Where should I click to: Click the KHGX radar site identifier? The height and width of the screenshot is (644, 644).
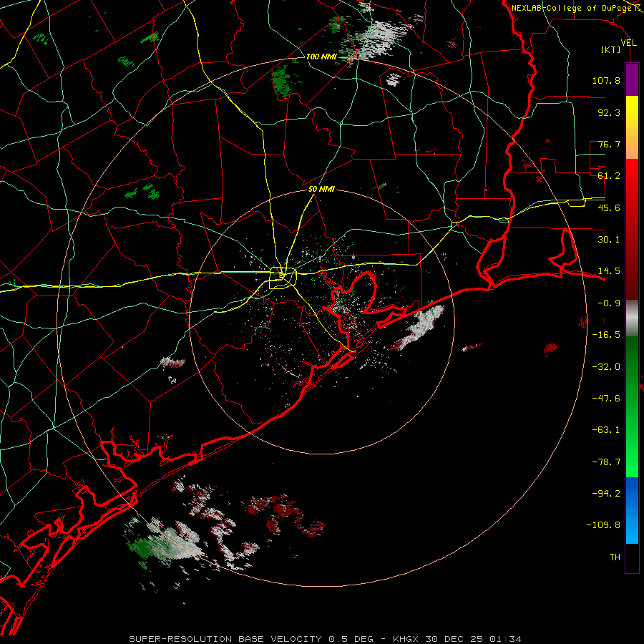coord(406,639)
